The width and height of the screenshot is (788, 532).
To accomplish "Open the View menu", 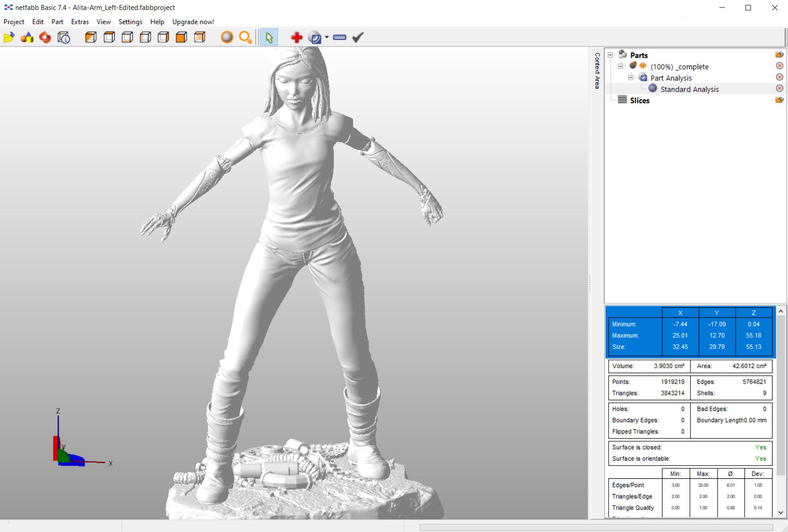I will coord(103,22).
